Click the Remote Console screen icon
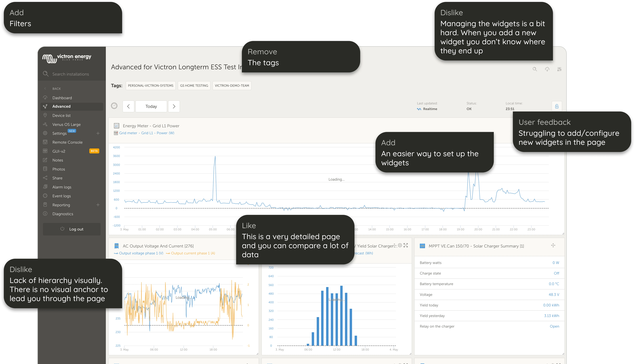The height and width of the screenshot is (364, 635). pos(45,142)
